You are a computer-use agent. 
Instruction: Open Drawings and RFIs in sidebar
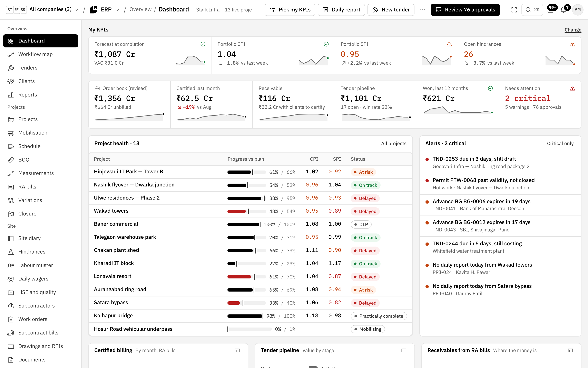pos(41,346)
